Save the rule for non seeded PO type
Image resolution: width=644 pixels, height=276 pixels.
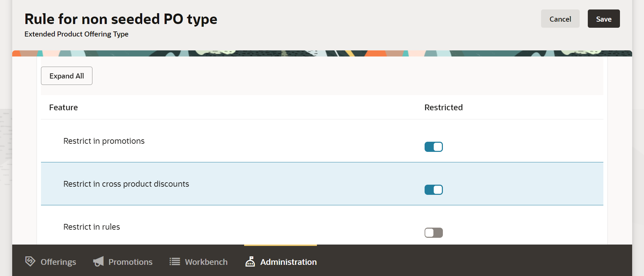point(603,19)
